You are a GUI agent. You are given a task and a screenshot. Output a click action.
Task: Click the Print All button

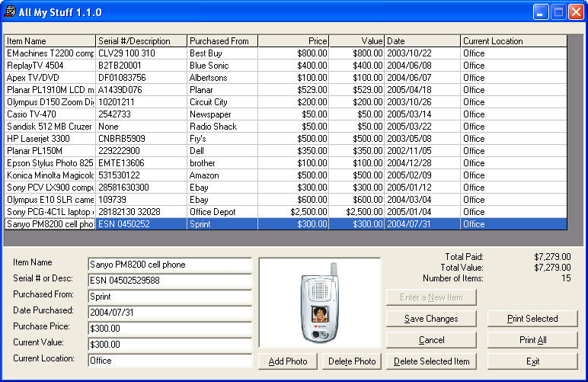pyautogui.click(x=532, y=340)
